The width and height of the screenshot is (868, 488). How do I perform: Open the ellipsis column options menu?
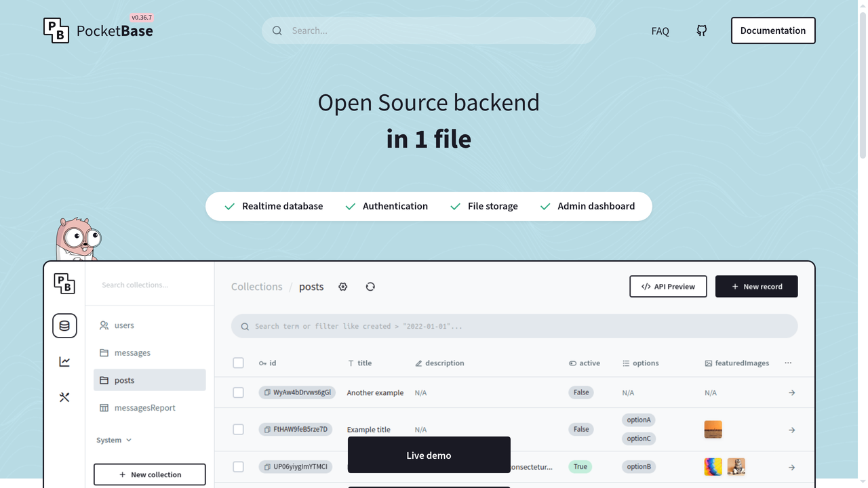point(788,363)
